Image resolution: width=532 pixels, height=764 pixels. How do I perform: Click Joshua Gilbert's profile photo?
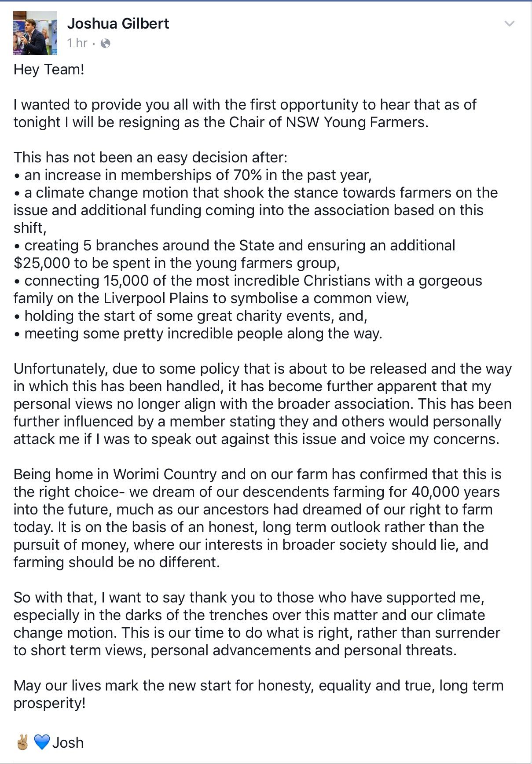pos(35,32)
